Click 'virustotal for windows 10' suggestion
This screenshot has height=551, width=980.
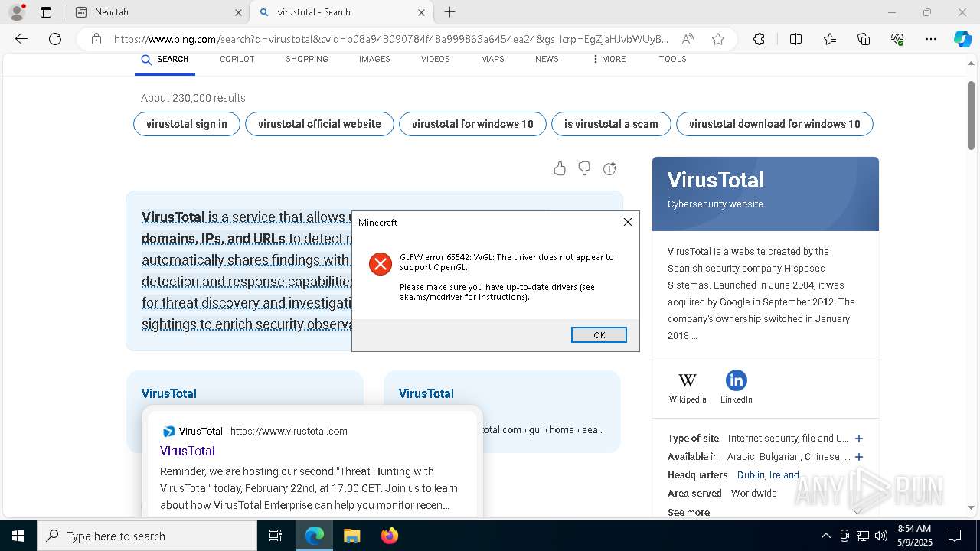tap(472, 124)
